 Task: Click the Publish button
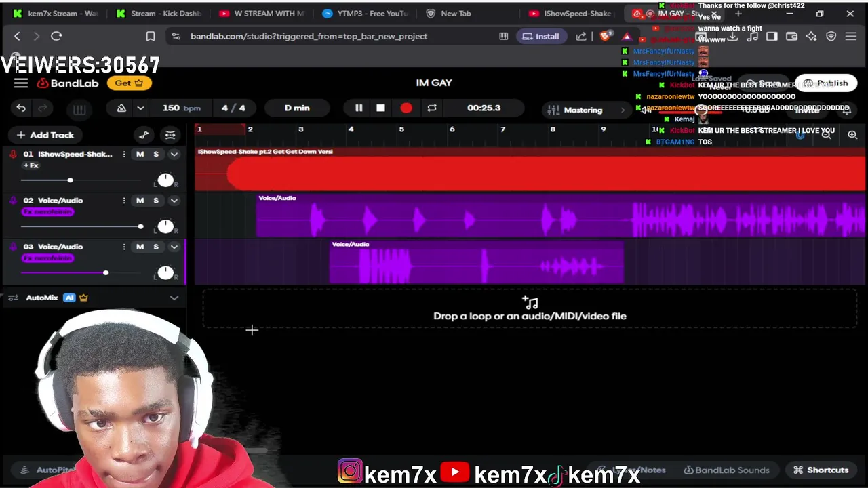coord(825,83)
